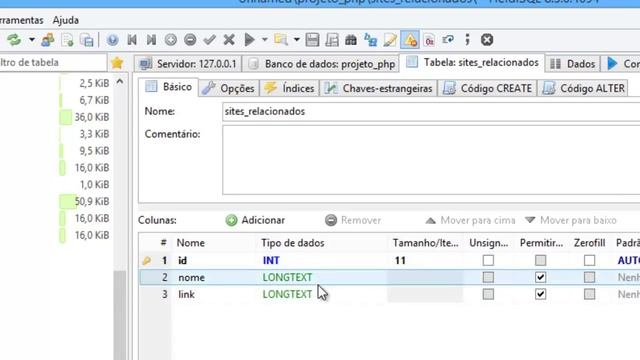The height and width of the screenshot is (360, 640).
Task: Open dropdown arrow beside folder icon
Action: [x=297, y=40]
